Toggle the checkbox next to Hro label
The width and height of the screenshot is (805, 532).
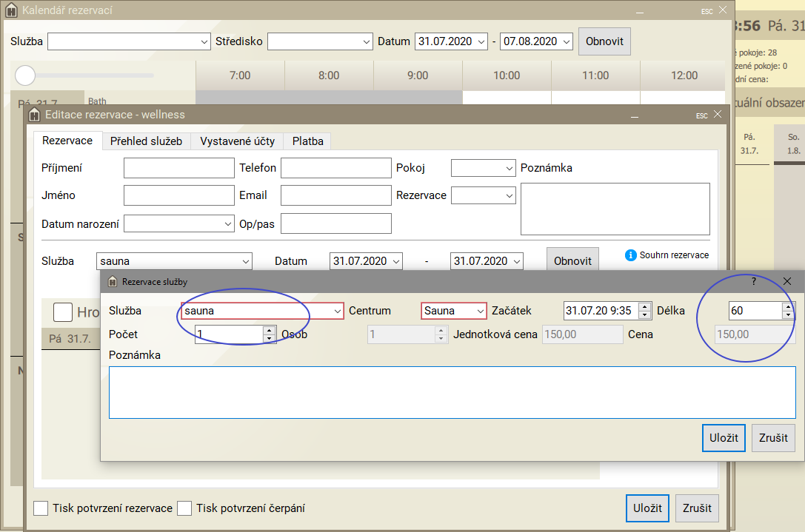(63, 312)
